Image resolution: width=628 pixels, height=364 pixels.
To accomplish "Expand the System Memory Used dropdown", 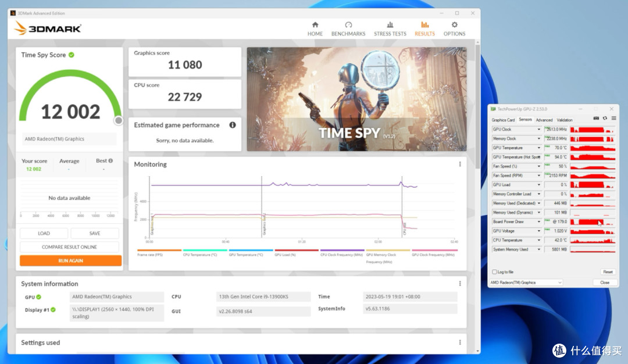I will (x=538, y=249).
